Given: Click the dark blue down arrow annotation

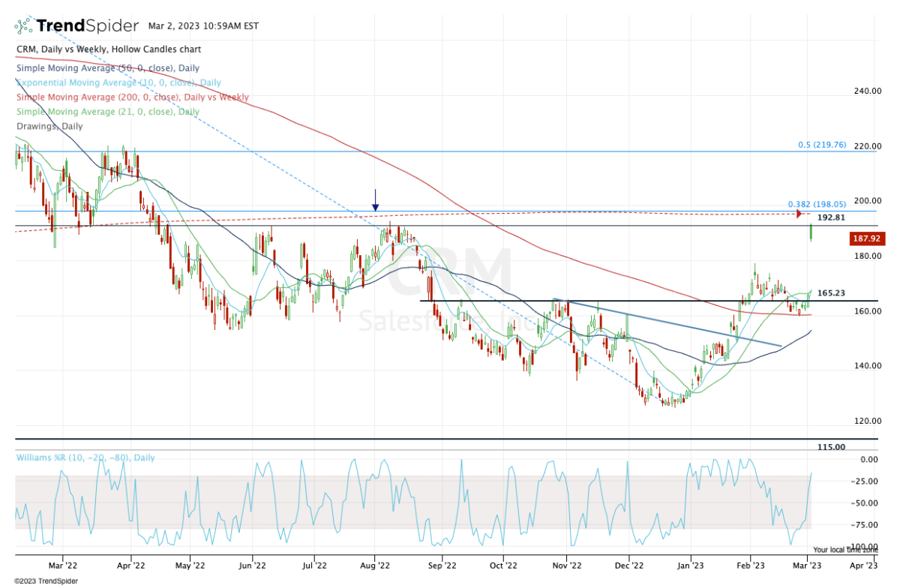Looking at the screenshot, I should [x=375, y=199].
